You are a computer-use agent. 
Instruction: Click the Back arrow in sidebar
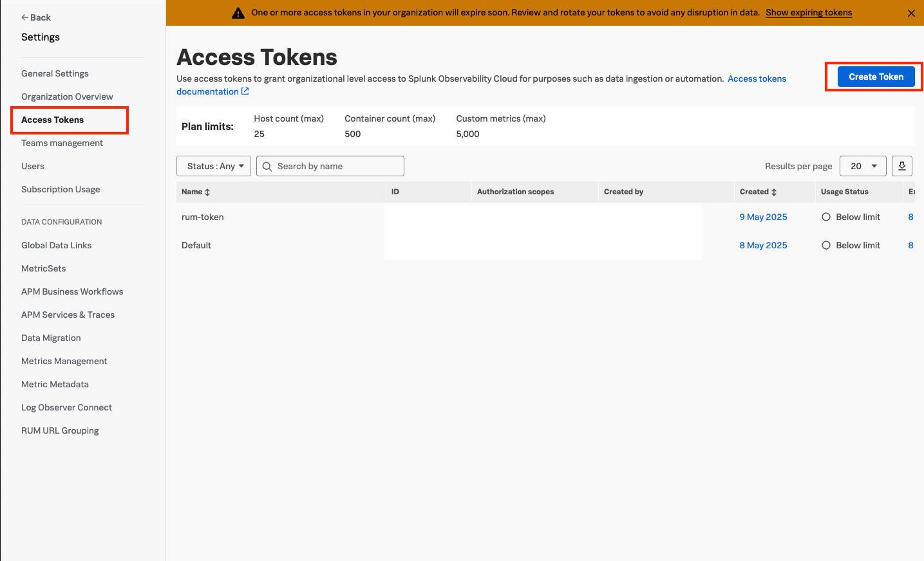24,17
